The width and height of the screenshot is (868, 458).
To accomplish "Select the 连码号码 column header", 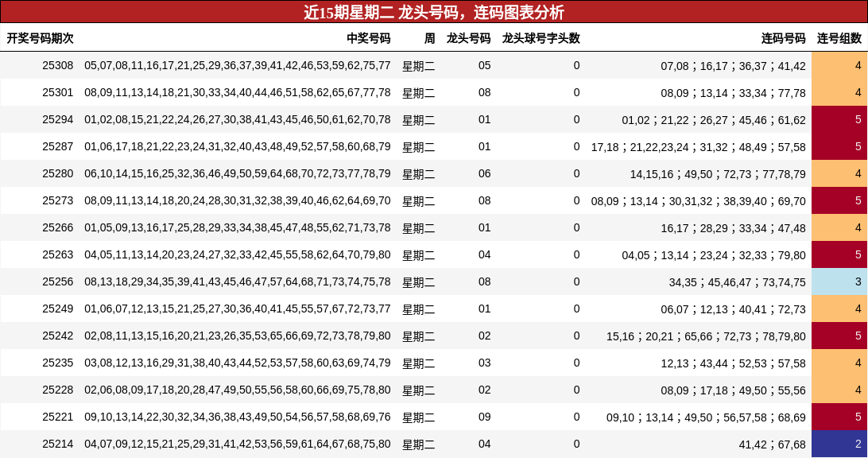I will (x=783, y=38).
